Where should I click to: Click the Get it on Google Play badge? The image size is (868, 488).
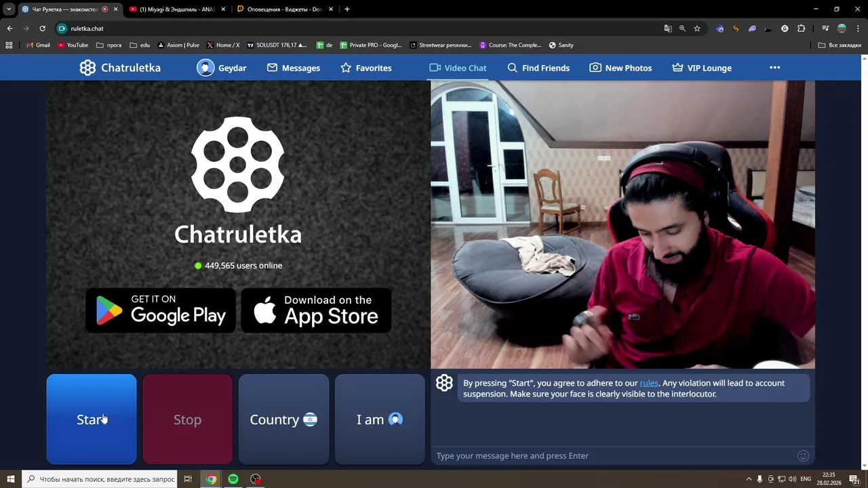pyautogui.click(x=161, y=310)
